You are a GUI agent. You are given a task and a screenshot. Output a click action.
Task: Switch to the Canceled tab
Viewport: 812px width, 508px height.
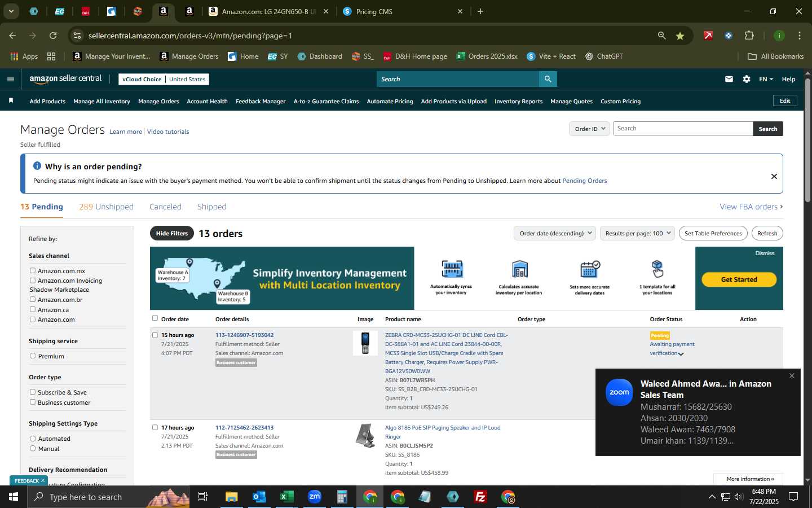(165, 207)
